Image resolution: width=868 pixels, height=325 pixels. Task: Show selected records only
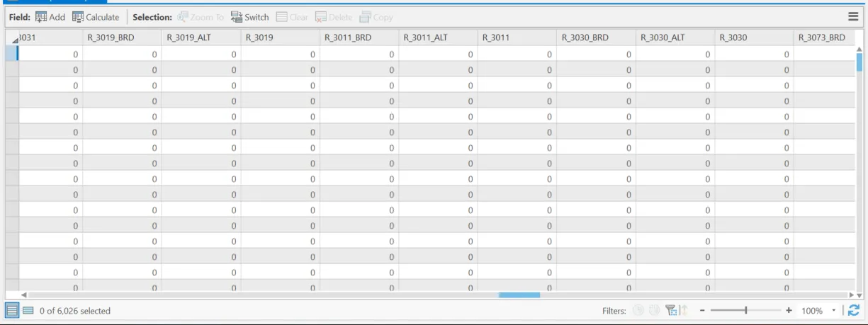pos(28,310)
